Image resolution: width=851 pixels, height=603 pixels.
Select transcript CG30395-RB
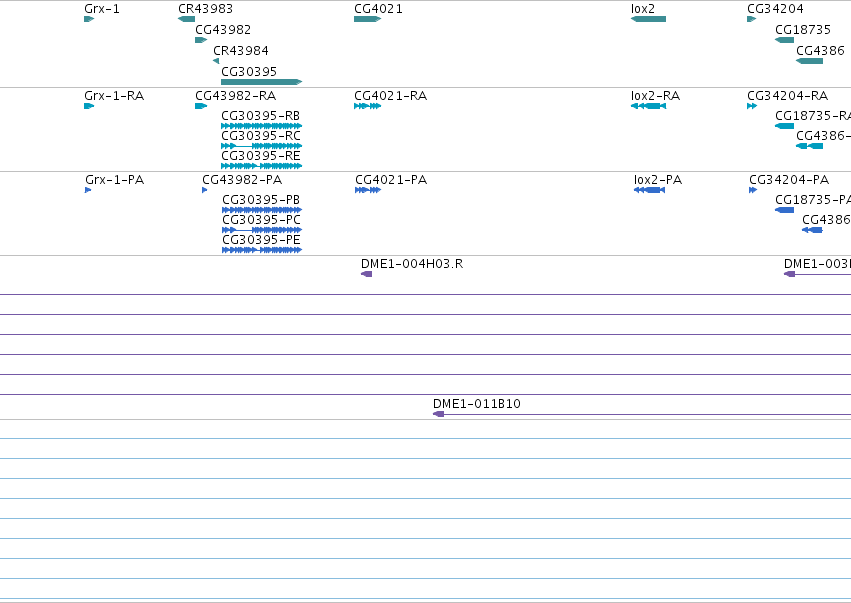262,126
